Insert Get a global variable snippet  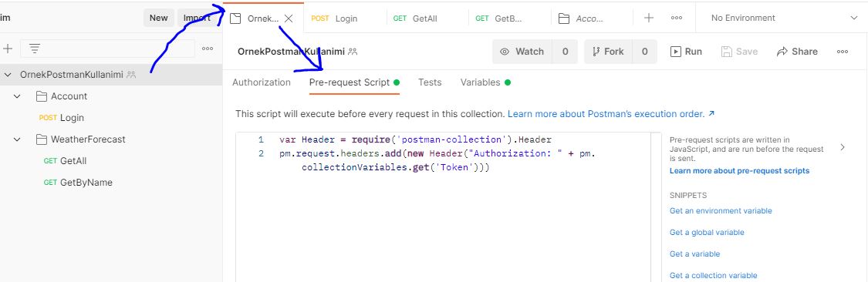(x=707, y=232)
